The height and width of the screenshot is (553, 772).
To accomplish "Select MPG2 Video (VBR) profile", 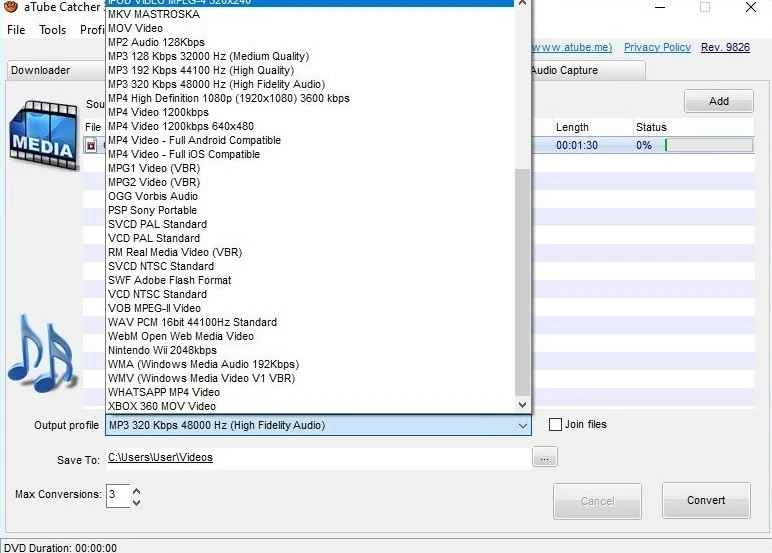I will pos(310,182).
